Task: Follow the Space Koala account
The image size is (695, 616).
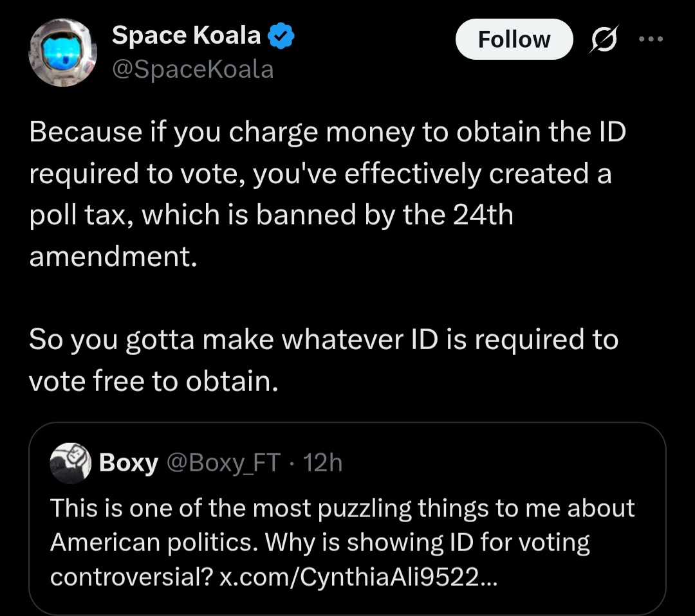Action: (514, 39)
